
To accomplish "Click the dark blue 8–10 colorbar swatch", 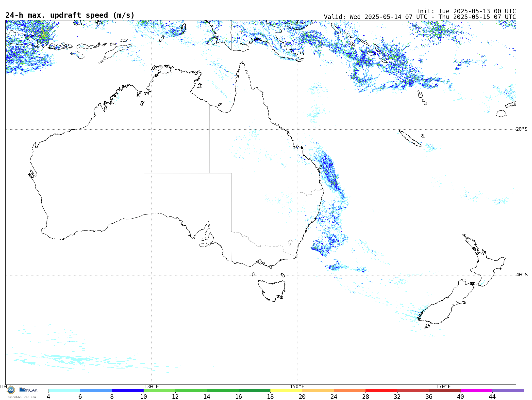I will pos(128,391).
